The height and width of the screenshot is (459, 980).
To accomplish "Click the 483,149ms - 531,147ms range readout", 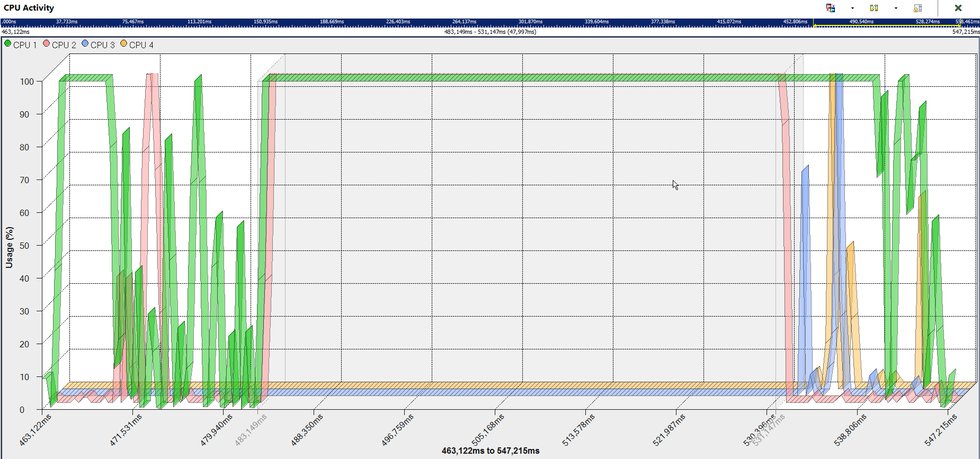I will point(490,32).
